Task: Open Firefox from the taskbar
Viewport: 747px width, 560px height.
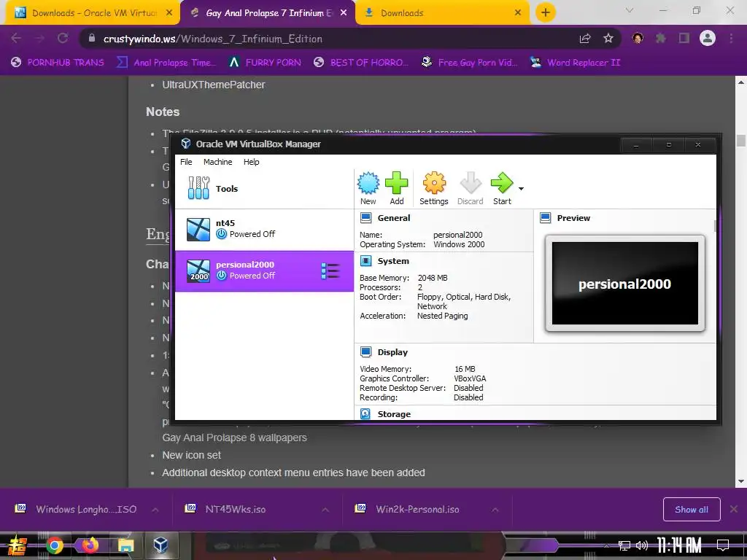Action: pos(90,545)
